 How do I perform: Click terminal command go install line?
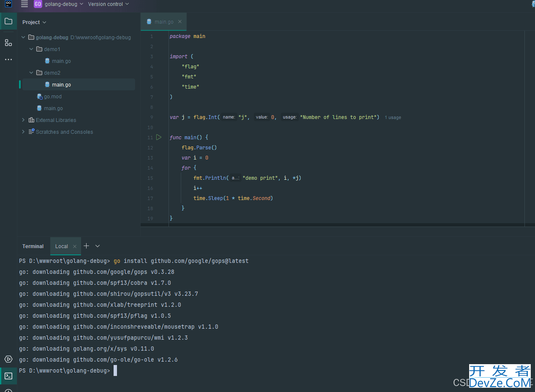tap(181, 261)
